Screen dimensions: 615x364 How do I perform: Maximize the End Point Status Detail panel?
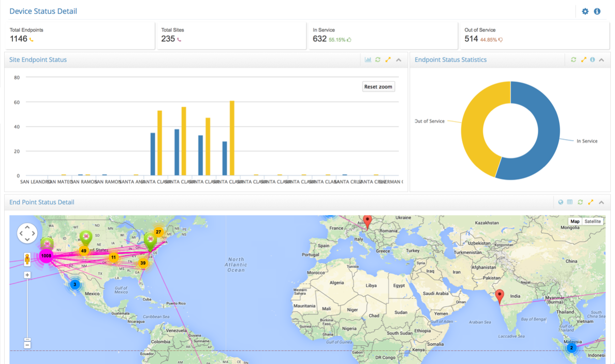tap(590, 202)
